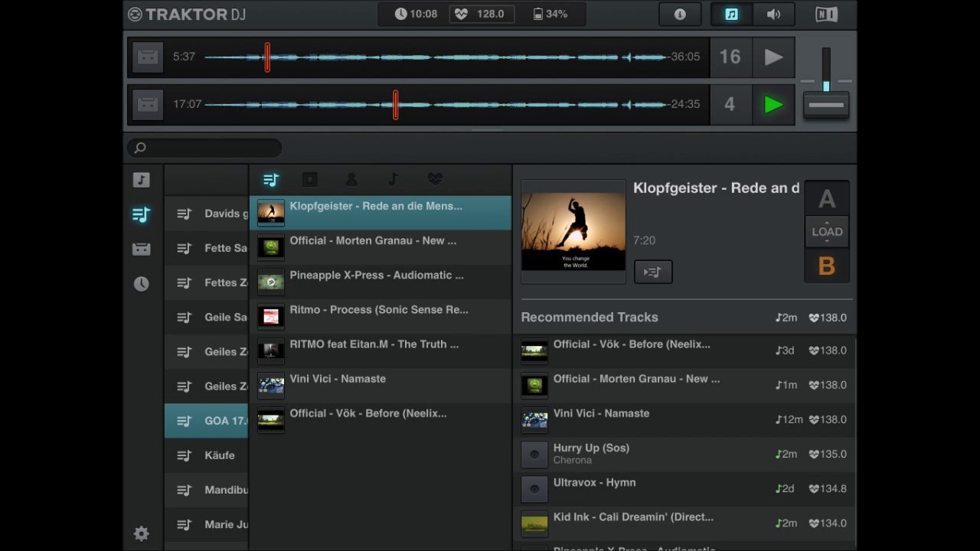Image resolution: width=980 pixels, height=551 pixels.
Task: Switch to the artist sort tab
Action: click(x=351, y=180)
